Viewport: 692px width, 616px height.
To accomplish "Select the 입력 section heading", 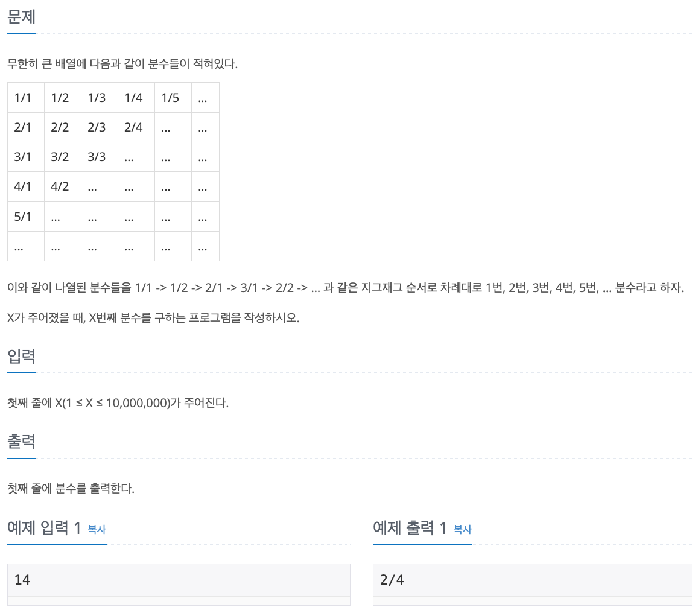I will 20,357.
